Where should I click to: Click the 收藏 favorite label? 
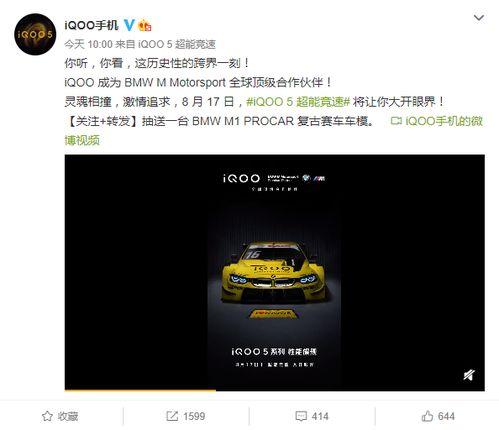(x=68, y=416)
